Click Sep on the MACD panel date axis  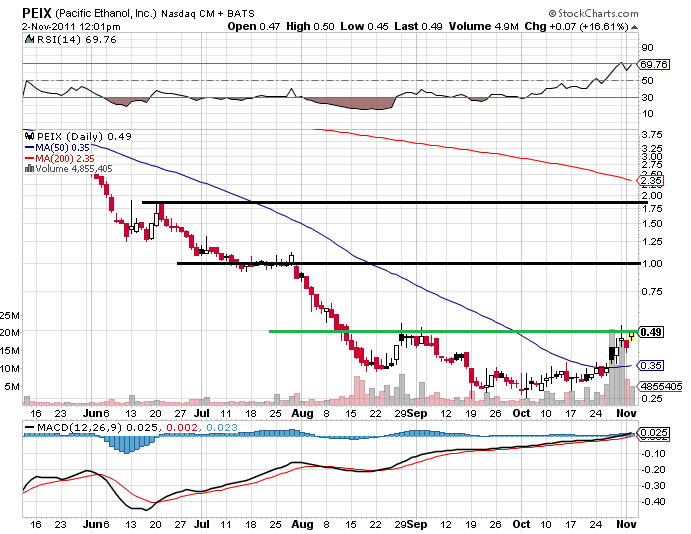pos(417,524)
